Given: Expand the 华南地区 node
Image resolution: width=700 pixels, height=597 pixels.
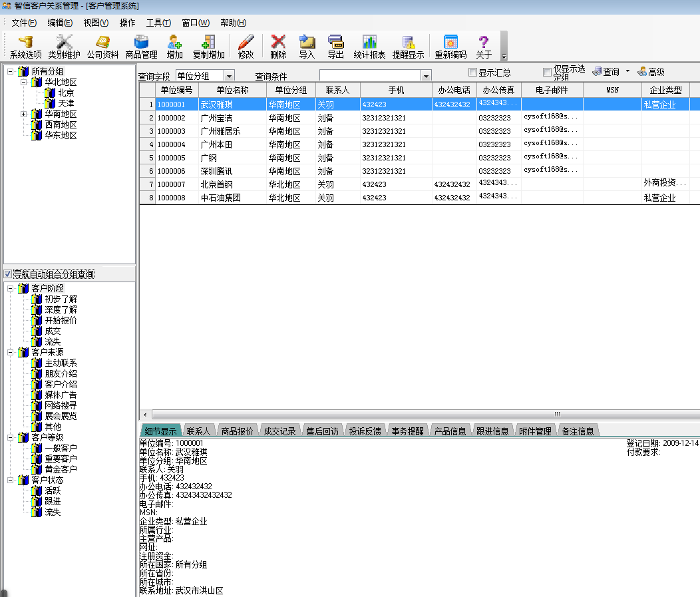Looking at the screenshot, I should [24, 114].
